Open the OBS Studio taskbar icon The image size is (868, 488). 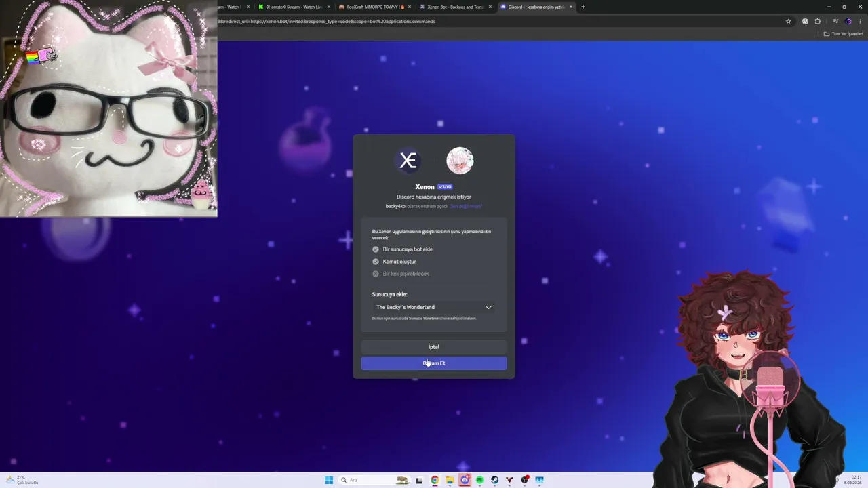click(525, 480)
